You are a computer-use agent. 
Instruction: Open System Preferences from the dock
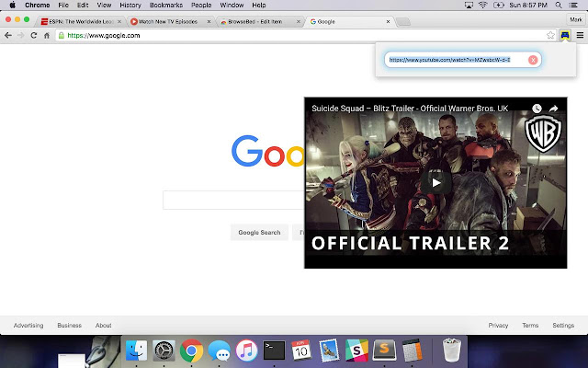coord(164,350)
